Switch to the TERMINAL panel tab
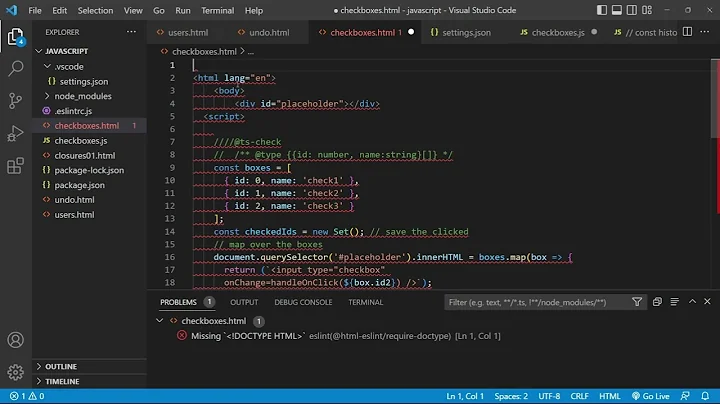This screenshot has height=404, width=720. coord(366,302)
